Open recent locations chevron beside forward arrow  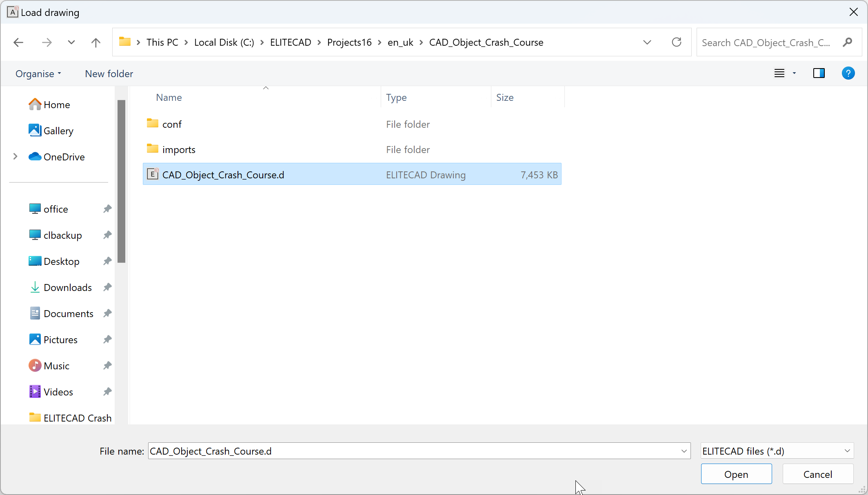(x=71, y=42)
